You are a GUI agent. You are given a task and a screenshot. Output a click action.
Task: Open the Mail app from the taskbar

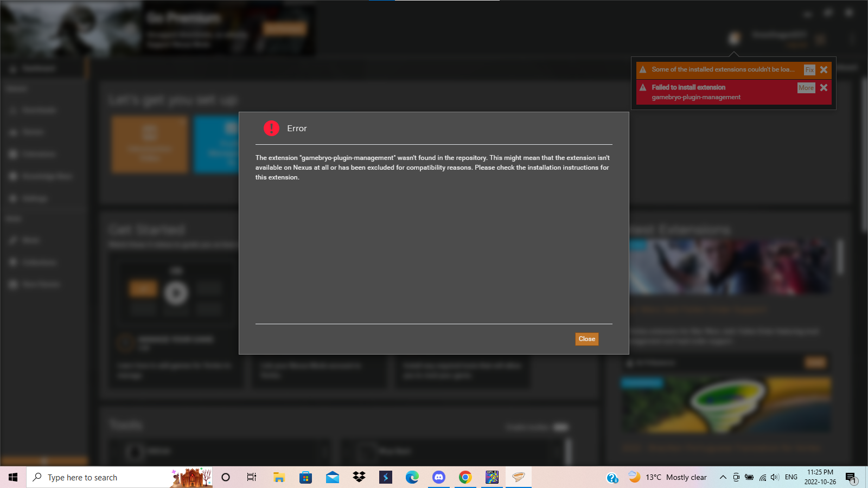click(333, 477)
